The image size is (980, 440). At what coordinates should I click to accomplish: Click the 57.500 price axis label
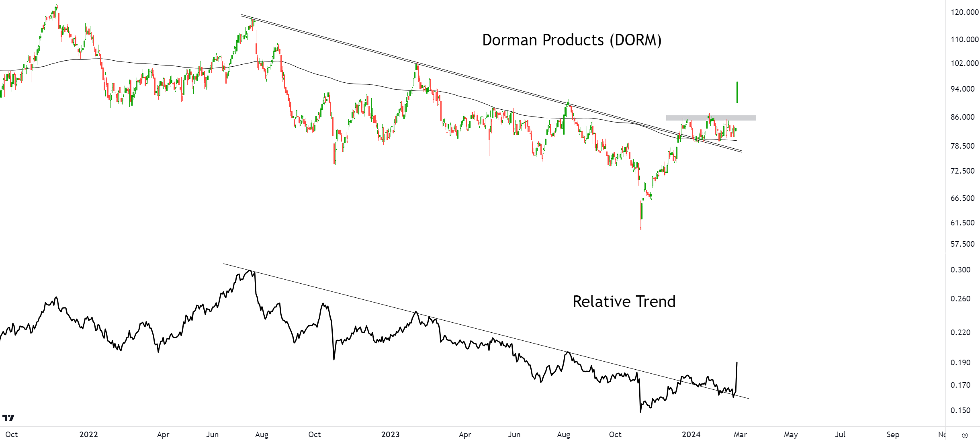coord(962,244)
